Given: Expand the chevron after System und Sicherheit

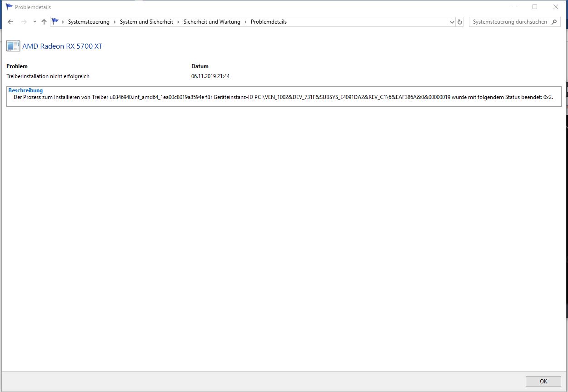Looking at the screenshot, I should [x=179, y=22].
